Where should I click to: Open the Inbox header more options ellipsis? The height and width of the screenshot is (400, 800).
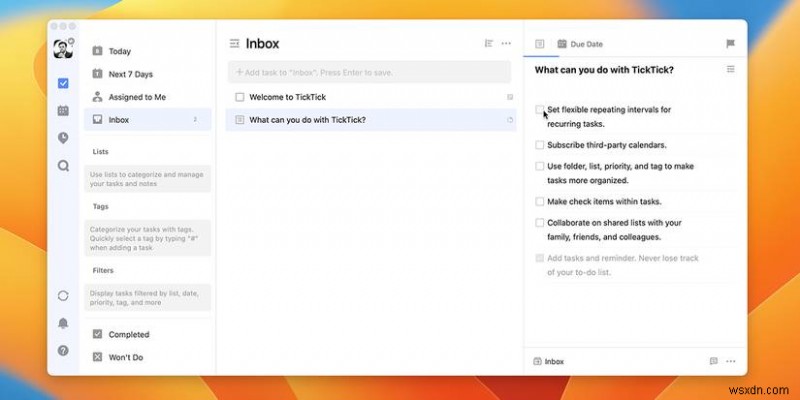pos(506,44)
